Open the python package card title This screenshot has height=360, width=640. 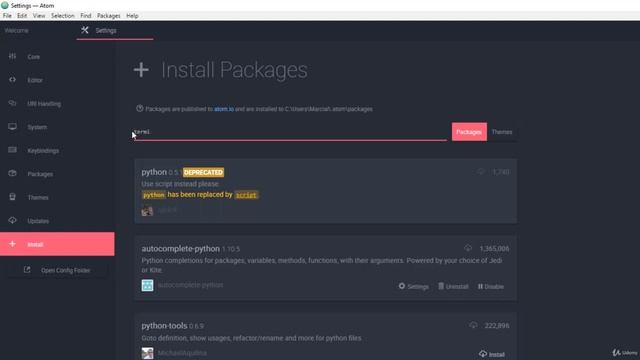coord(154,172)
